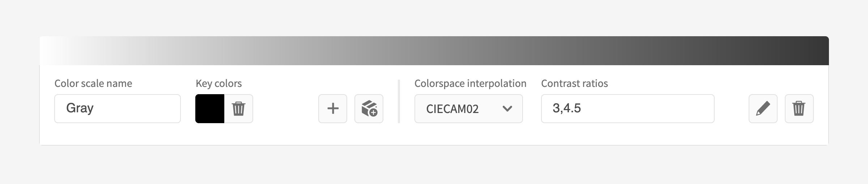This screenshot has width=868, height=184.
Task: Open the black key color swatch
Action: click(210, 109)
